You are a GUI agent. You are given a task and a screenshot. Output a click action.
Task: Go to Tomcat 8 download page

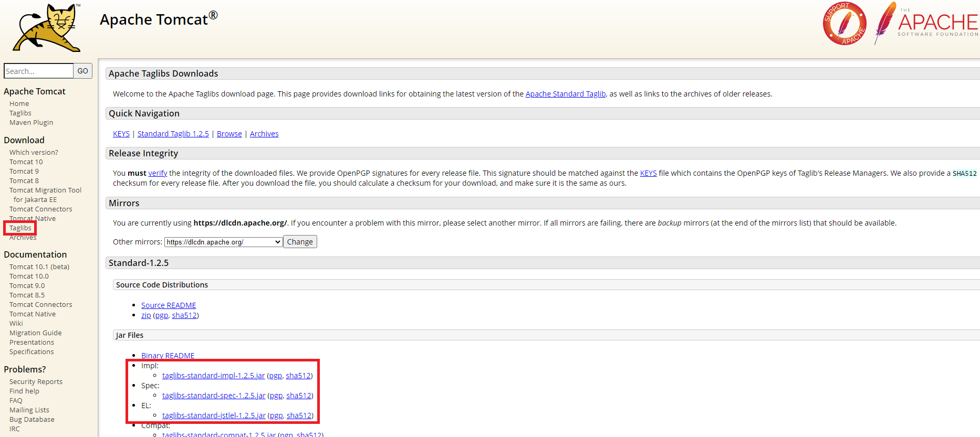[24, 181]
